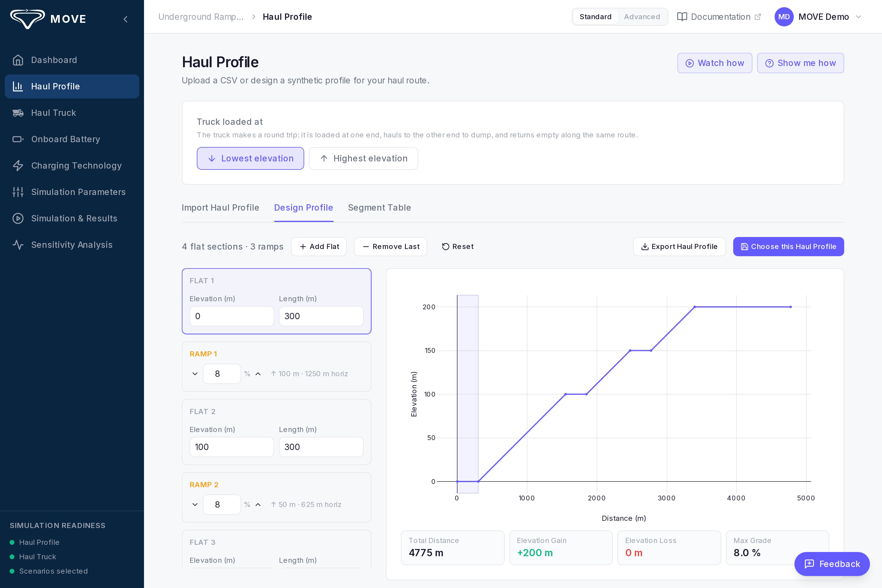The image size is (882, 588).
Task: Click the Simulation & Results play icon
Action: [x=18, y=218]
